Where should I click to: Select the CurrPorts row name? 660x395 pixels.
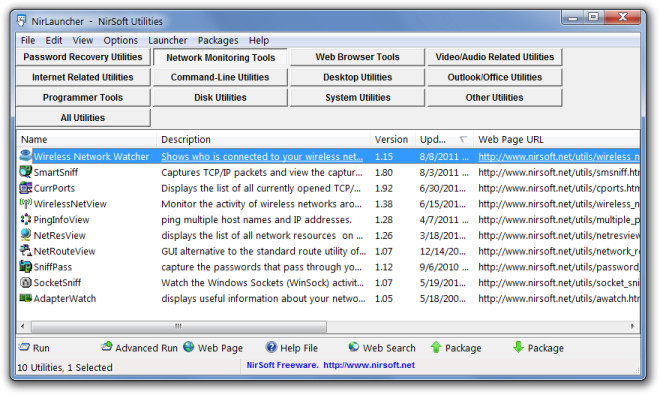[54, 188]
